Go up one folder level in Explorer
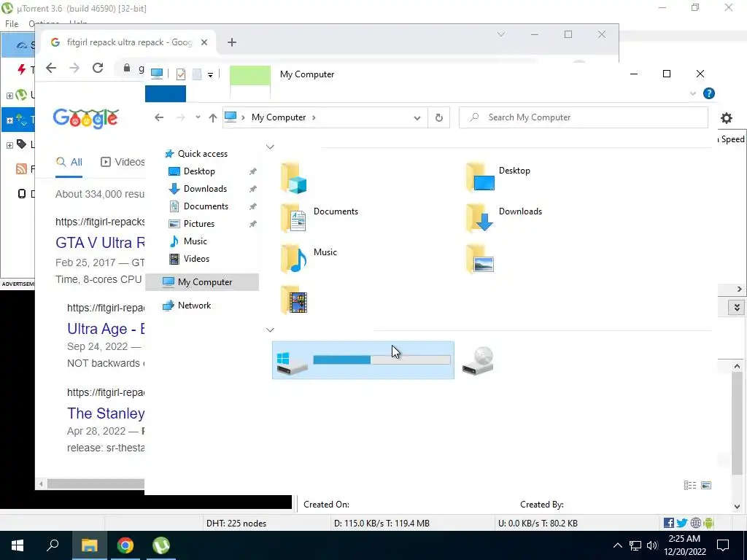This screenshot has width=747, height=560. [x=213, y=117]
